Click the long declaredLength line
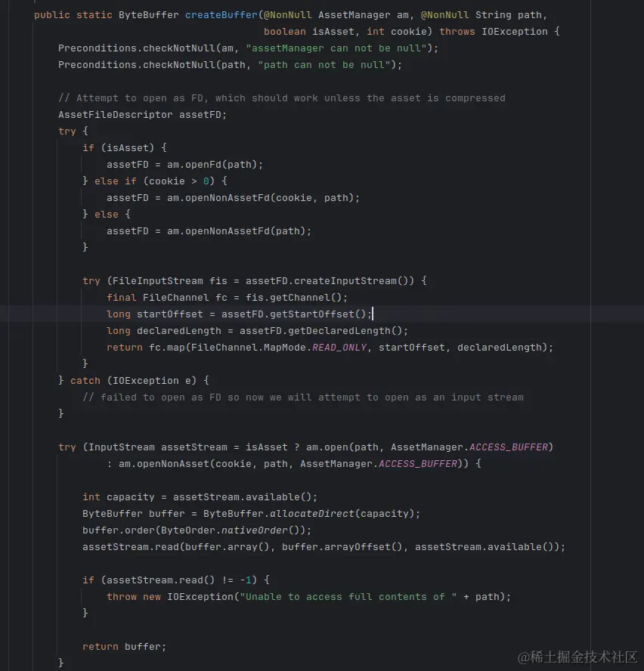Image resolution: width=644 pixels, height=671 pixels. click(x=257, y=331)
